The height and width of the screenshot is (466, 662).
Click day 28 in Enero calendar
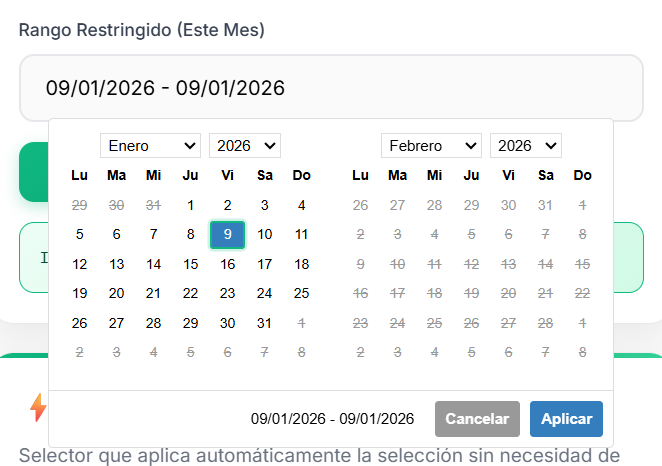(x=154, y=323)
